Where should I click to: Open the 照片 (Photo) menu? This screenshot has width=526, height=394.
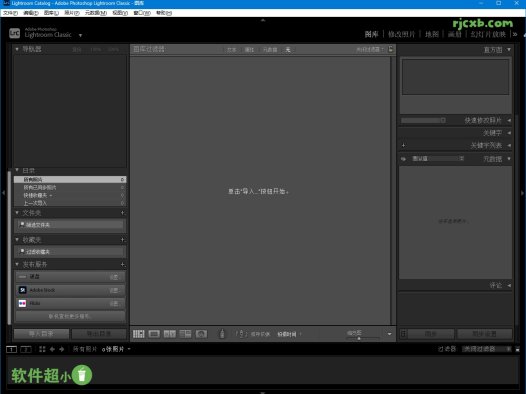click(x=72, y=13)
